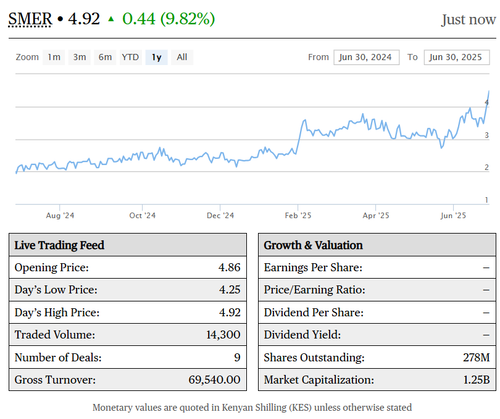The width and height of the screenshot is (500, 419).
Task: Switch chart to YTD range
Action: [130, 57]
